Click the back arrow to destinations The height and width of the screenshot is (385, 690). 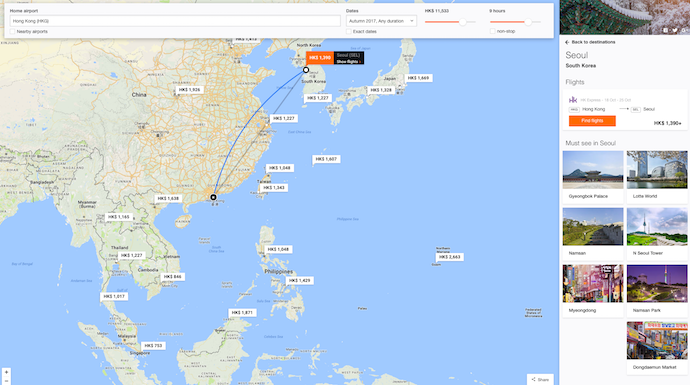pos(567,42)
